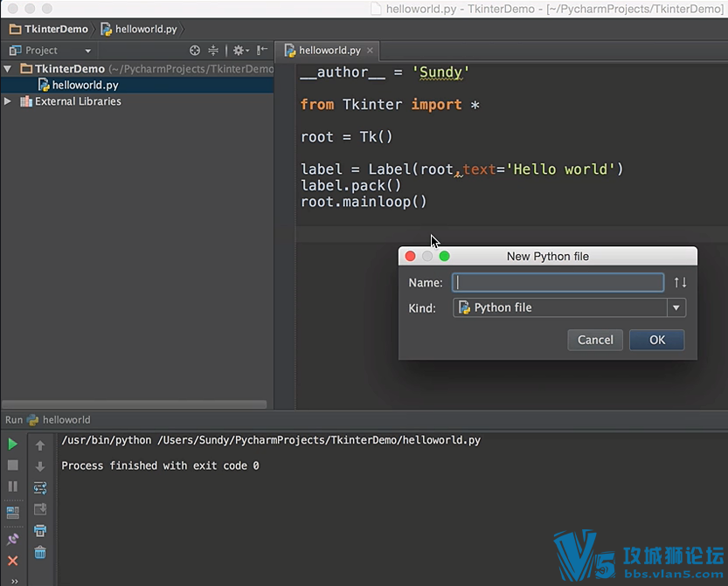Close the Run tab with red X

(x=12, y=561)
